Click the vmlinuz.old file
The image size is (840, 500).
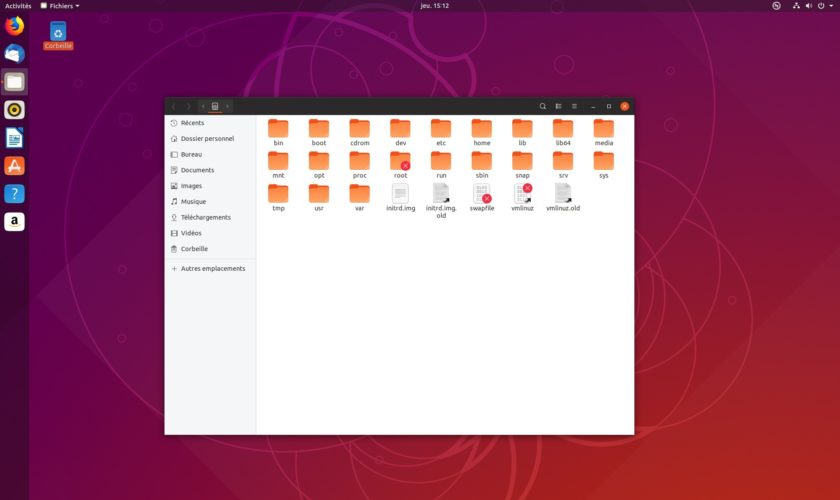tap(563, 194)
